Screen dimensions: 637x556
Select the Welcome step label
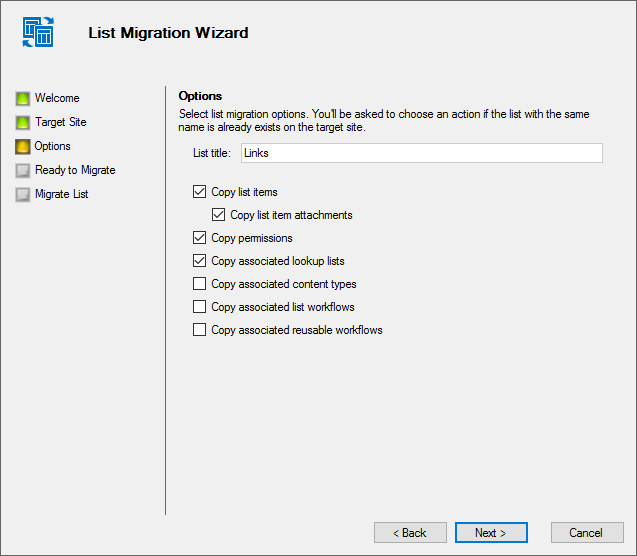(57, 98)
